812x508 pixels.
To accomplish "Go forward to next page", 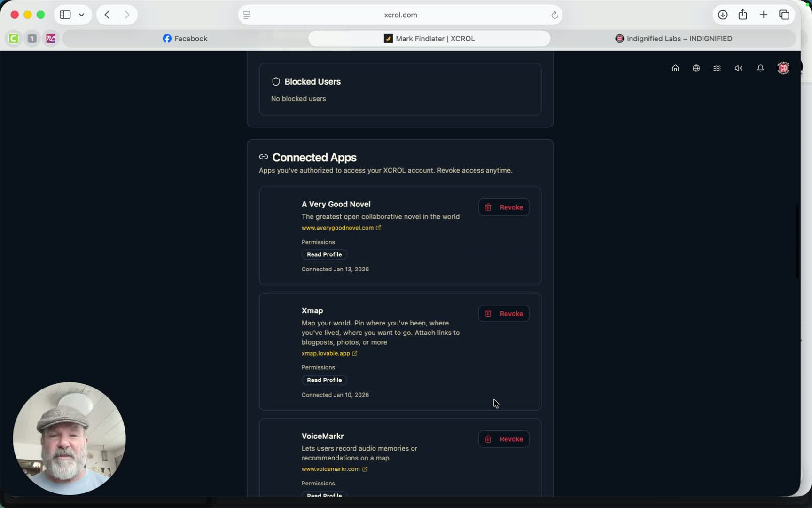I will (127, 15).
